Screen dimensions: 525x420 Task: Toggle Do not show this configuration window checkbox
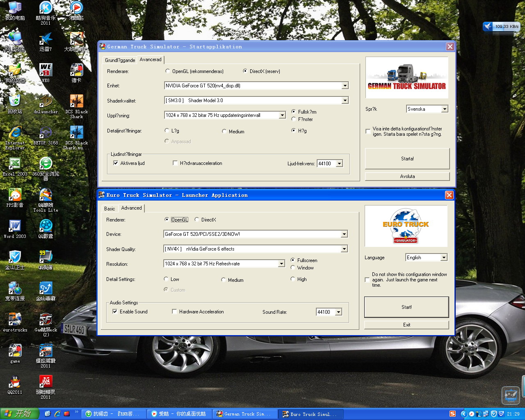coord(367,280)
